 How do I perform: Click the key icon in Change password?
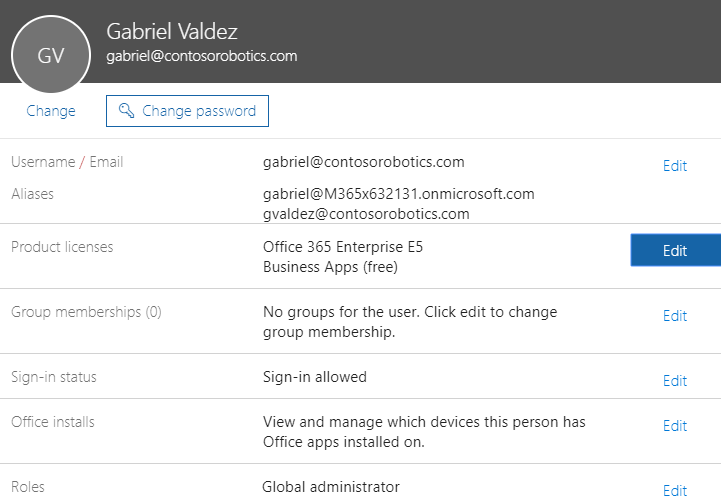pos(127,111)
